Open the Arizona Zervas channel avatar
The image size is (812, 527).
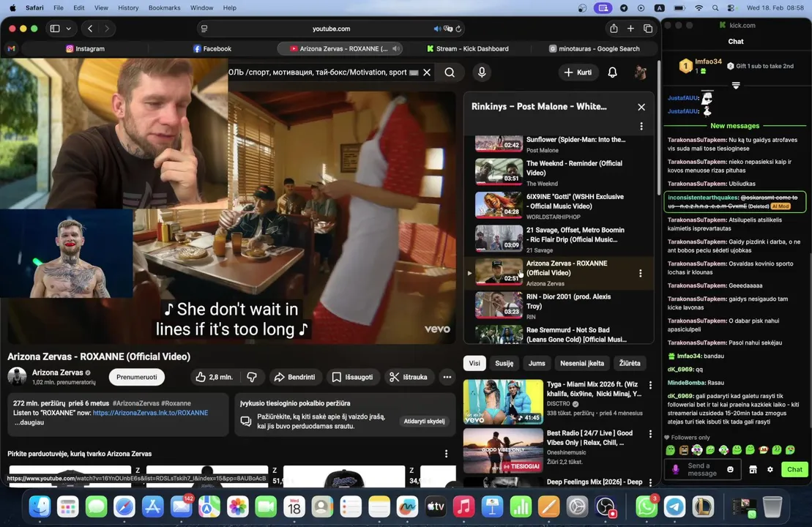click(17, 376)
